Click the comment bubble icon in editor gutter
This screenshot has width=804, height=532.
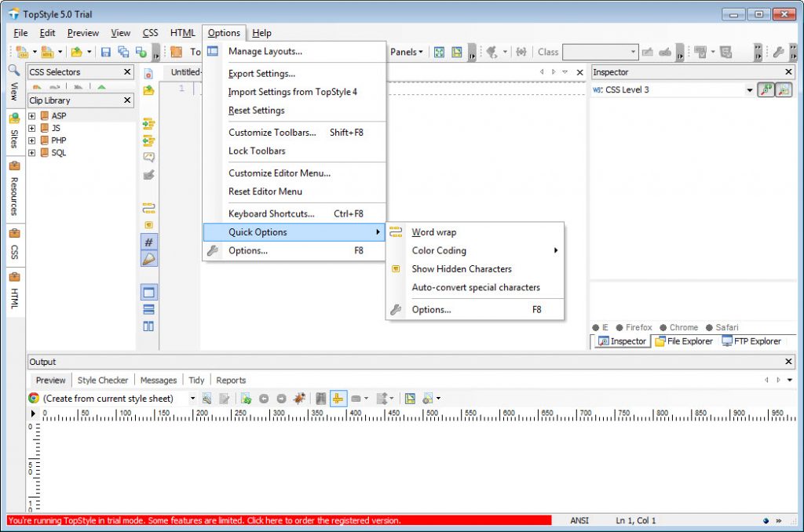(x=148, y=158)
